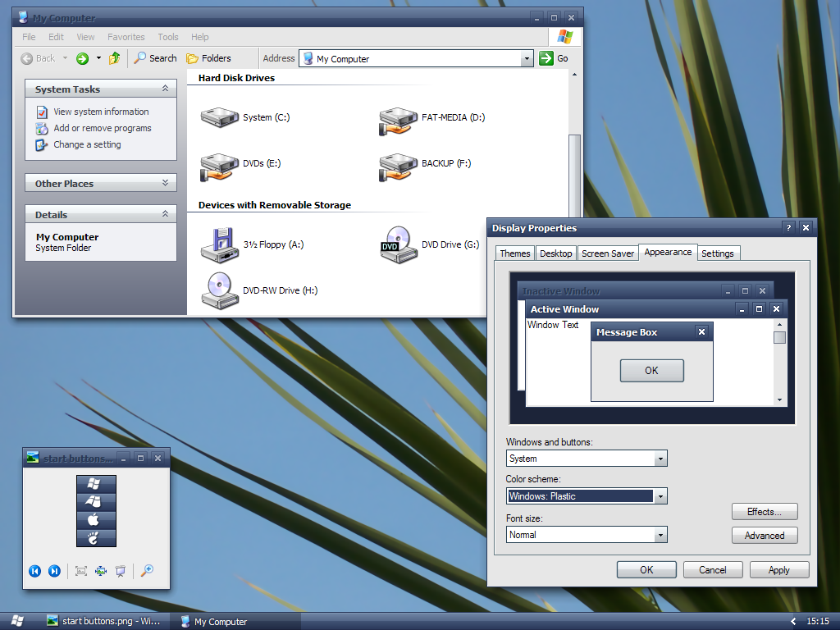Click Add or remove programs link
840x630 pixels.
tap(103, 128)
